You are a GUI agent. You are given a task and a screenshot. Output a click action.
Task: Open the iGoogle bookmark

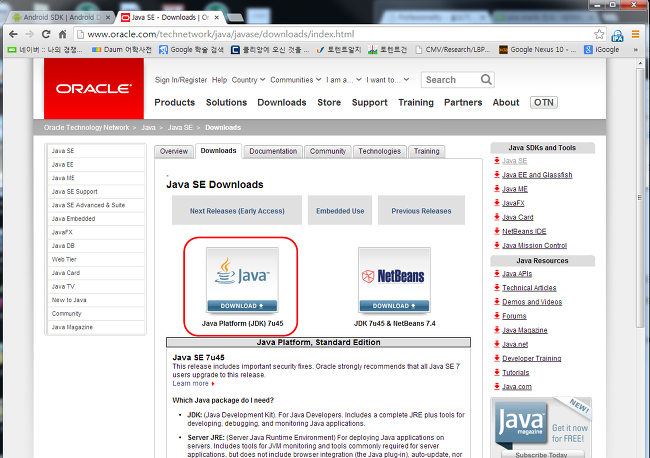(601, 50)
